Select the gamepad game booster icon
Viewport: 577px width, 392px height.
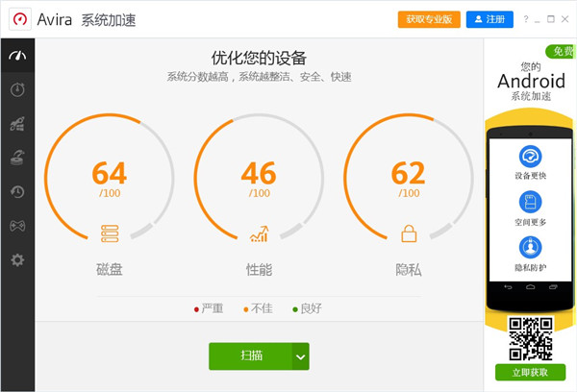(x=17, y=226)
